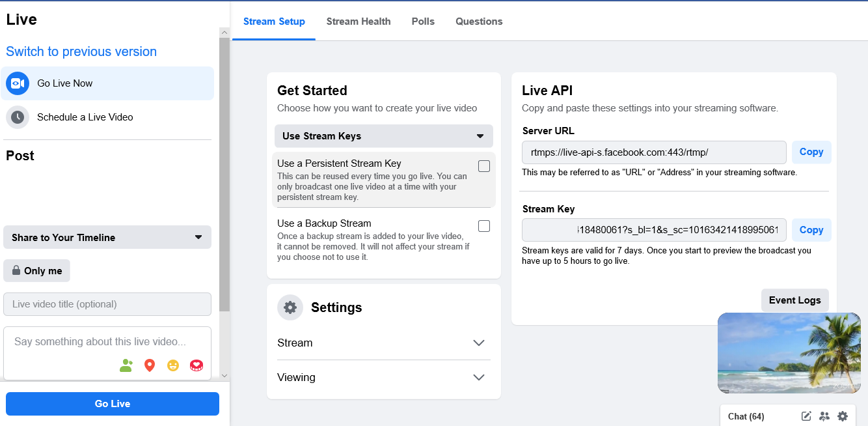This screenshot has height=426, width=868.
Task: Click the red fundraiser heart icon
Action: (197, 365)
